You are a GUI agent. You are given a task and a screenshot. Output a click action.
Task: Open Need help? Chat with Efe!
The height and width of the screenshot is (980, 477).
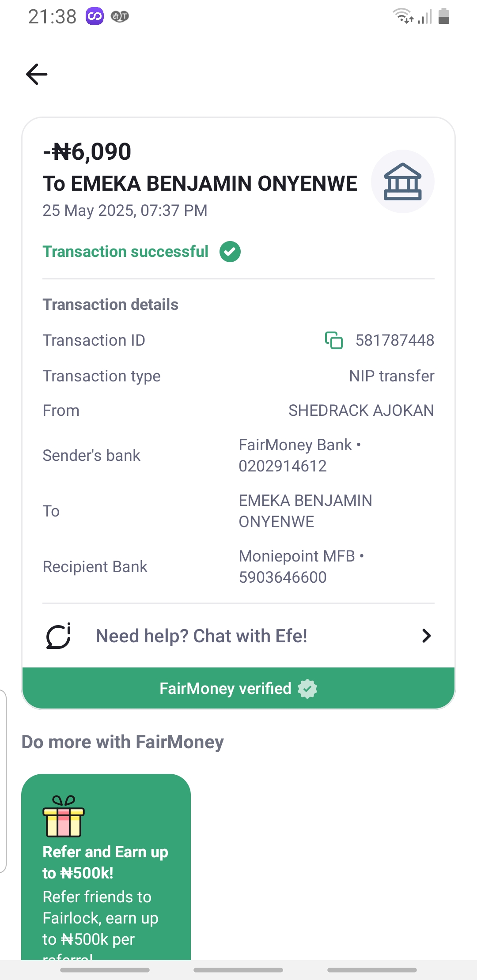pyautogui.click(x=201, y=636)
